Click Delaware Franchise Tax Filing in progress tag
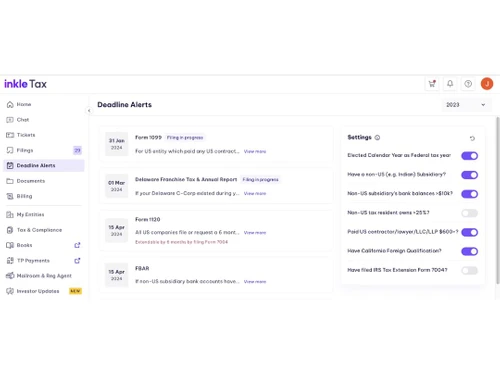The width and height of the screenshot is (500, 375). coord(260,179)
